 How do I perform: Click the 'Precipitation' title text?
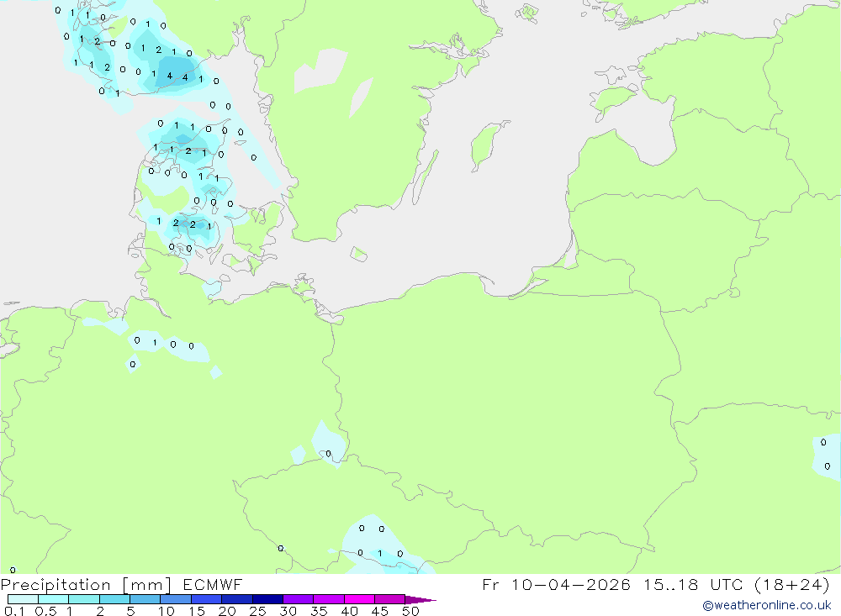pyautogui.click(x=56, y=584)
